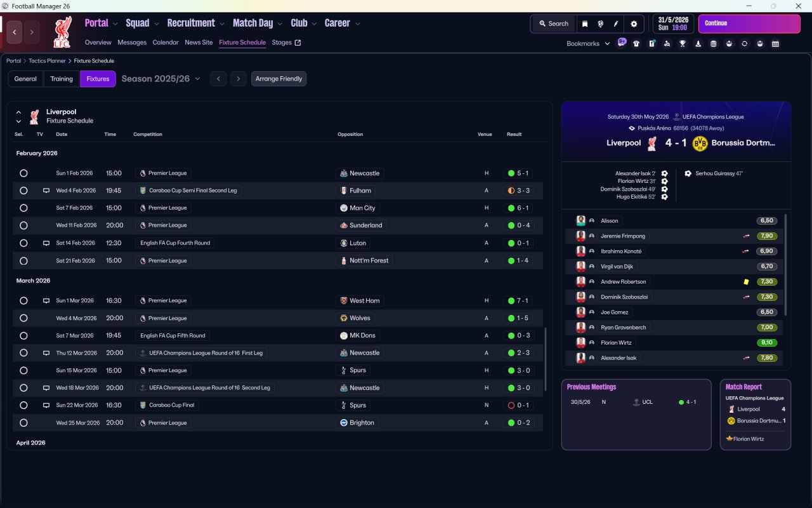Click the TV icon for the Luton fixture
The image size is (812, 508).
(46, 243)
